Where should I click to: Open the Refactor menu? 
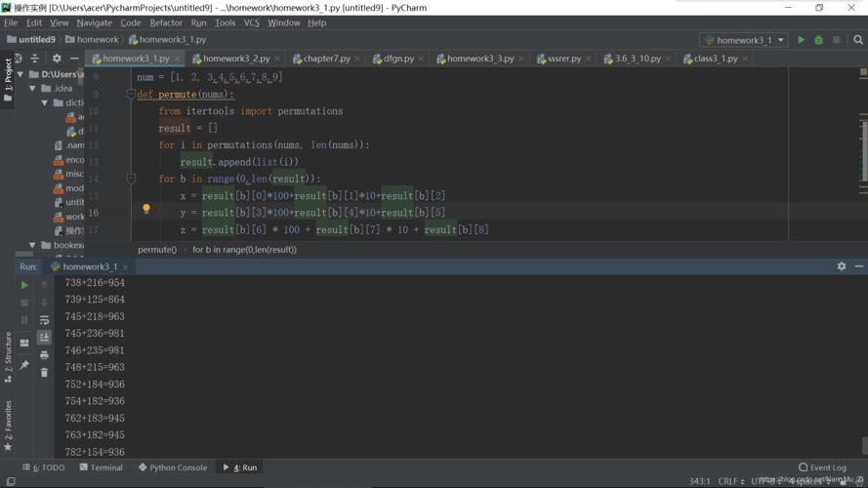166,22
